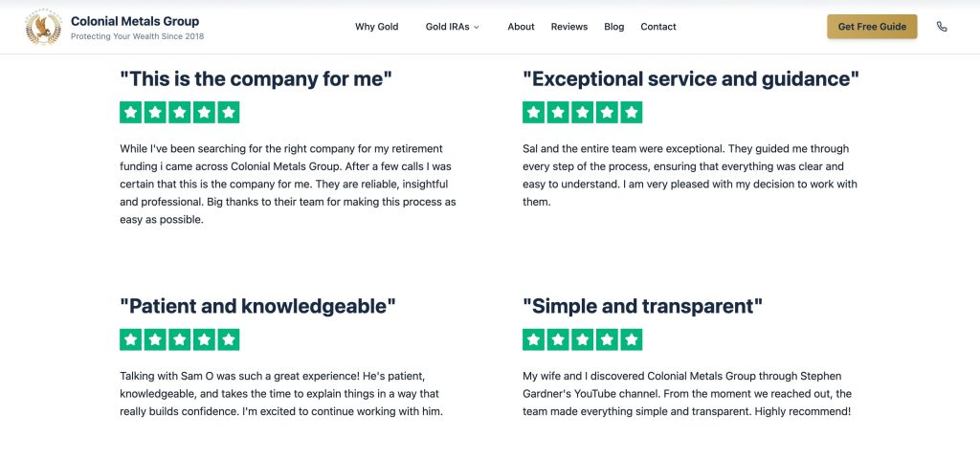This screenshot has width=980, height=458.
Task: Click the Colonial Metals Group eagle logo
Action: 43,27
